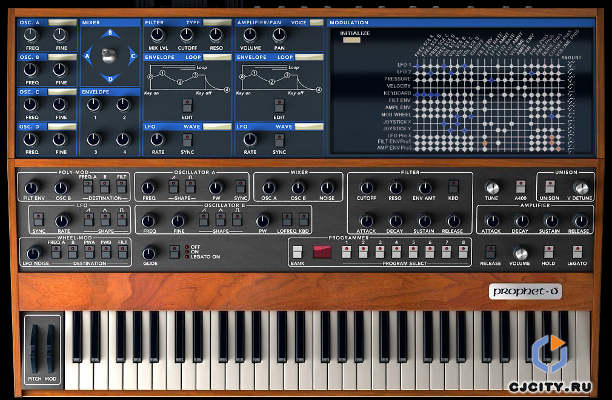
Task: Toggle the RELEASE switch beside the volume knob
Action: (x=491, y=252)
